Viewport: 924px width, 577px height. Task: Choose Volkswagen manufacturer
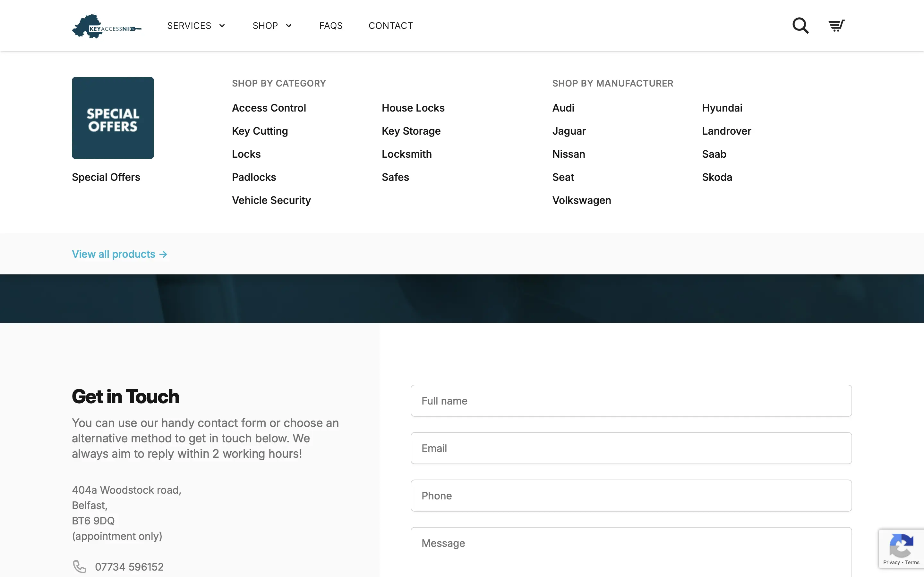(x=581, y=200)
